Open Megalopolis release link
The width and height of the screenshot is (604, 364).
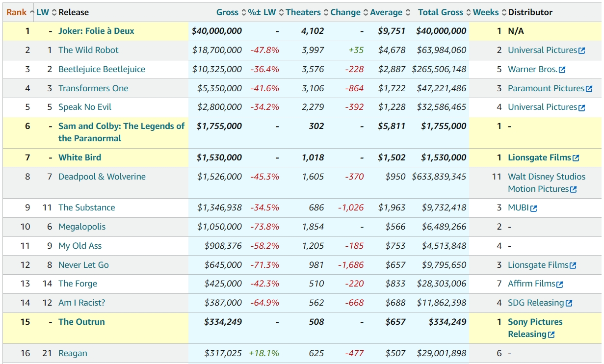pos(82,227)
